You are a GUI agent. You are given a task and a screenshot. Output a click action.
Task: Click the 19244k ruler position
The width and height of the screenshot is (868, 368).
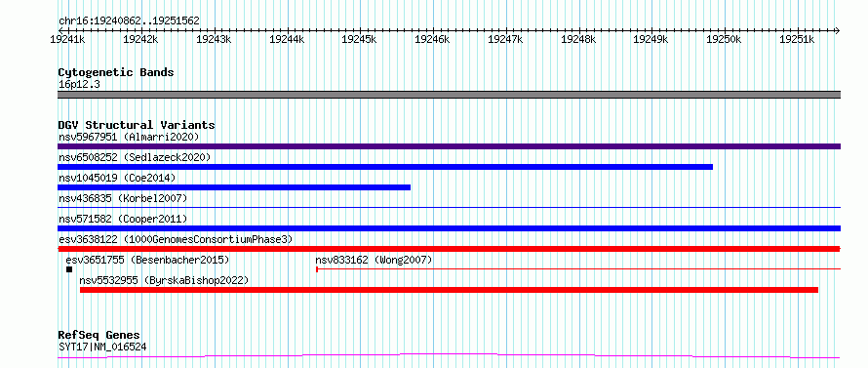(287, 39)
